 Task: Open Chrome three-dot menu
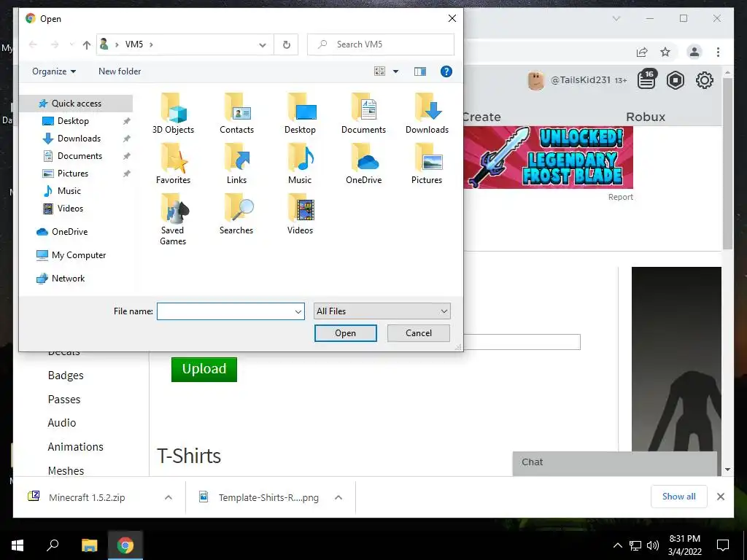[718, 52]
